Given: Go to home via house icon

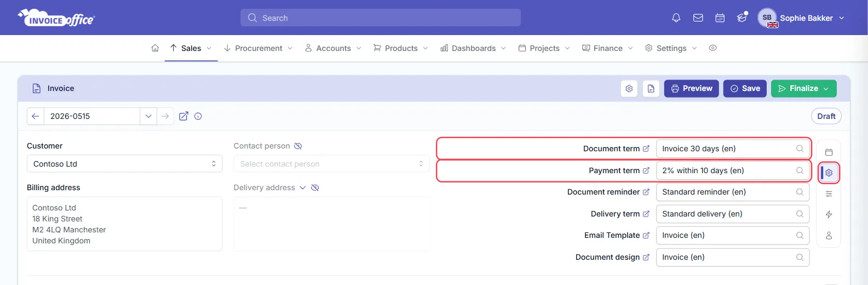Looking at the screenshot, I should (x=155, y=48).
